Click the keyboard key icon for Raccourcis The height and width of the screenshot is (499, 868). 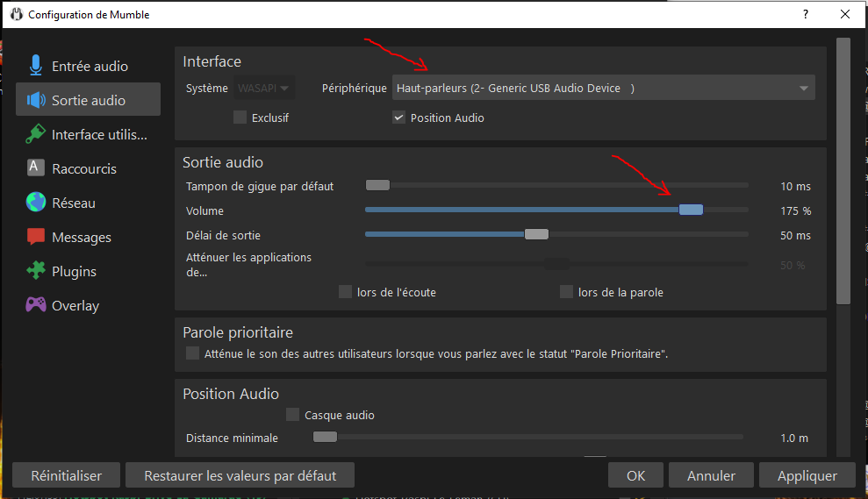click(34, 168)
